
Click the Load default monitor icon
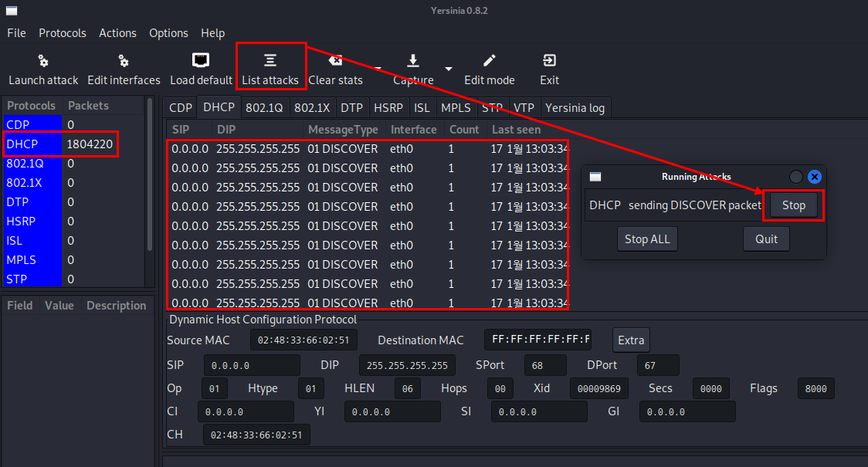(200, 59)
